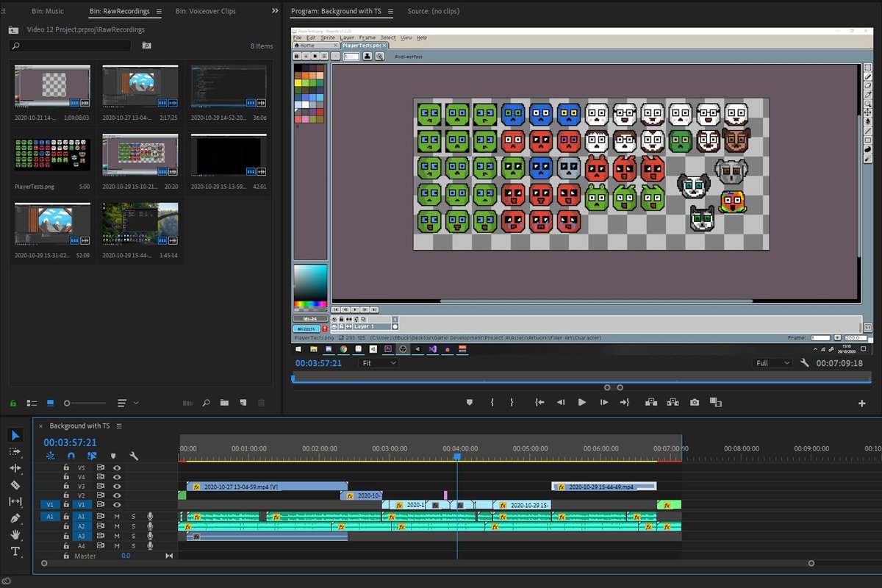Go to In point in Program monitor
The height and width of the screenshot is (588, 882).
click(539, 402)
